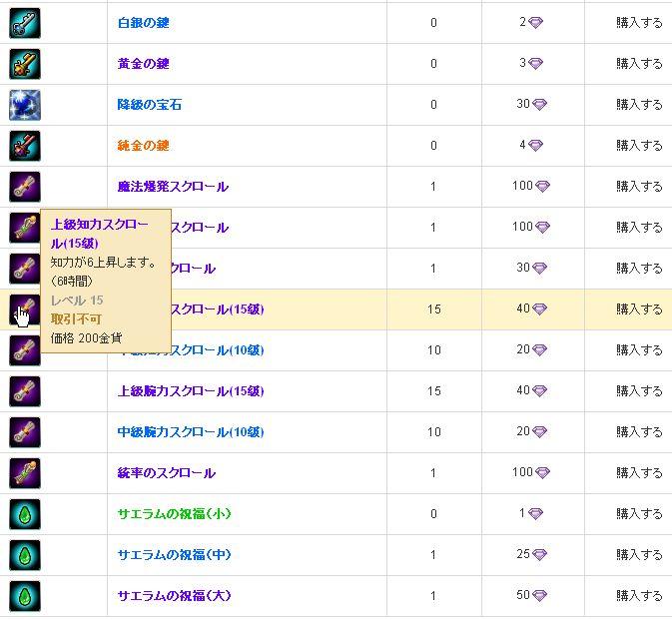
Task: Click level value 15 in highlighted row
Action: point(433,310)
